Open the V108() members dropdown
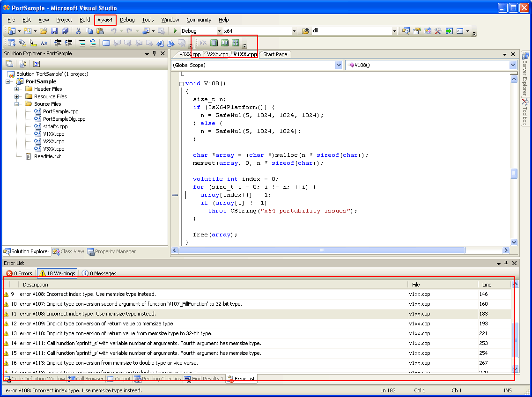Viewport: 532px width, 397px height. (x=513, y=65)
